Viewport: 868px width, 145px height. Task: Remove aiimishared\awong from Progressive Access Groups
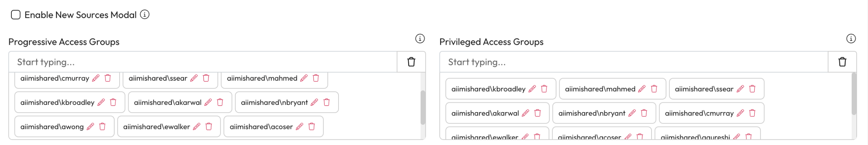point(103,127)
